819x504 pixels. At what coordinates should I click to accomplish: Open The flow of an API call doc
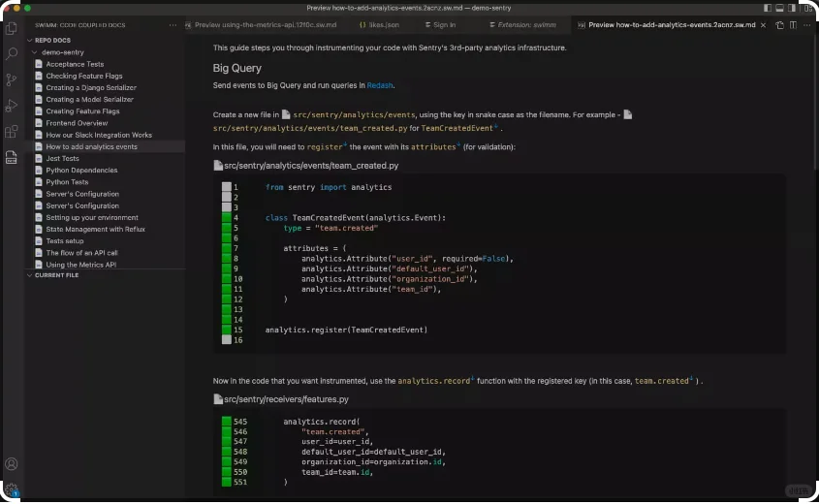point(81,253)
